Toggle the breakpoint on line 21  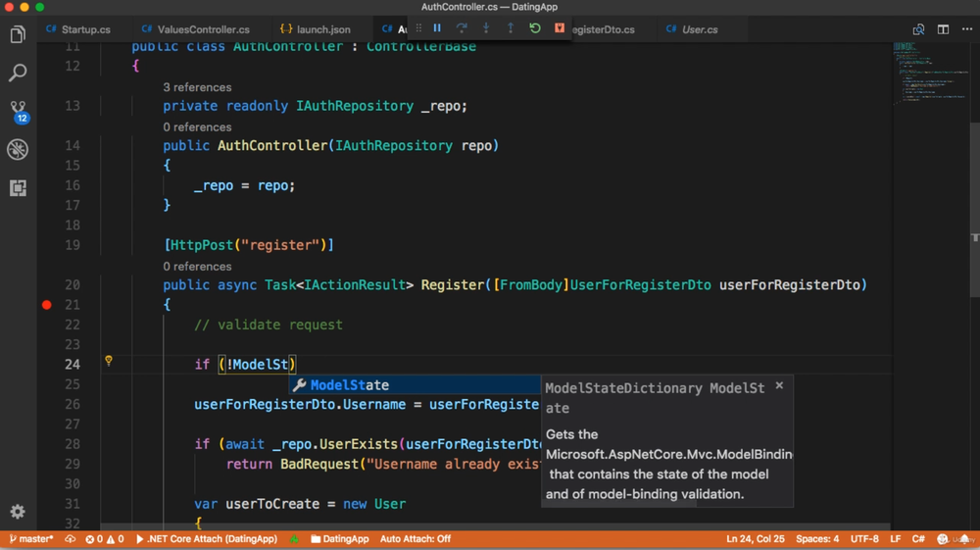tap(47, 305)
